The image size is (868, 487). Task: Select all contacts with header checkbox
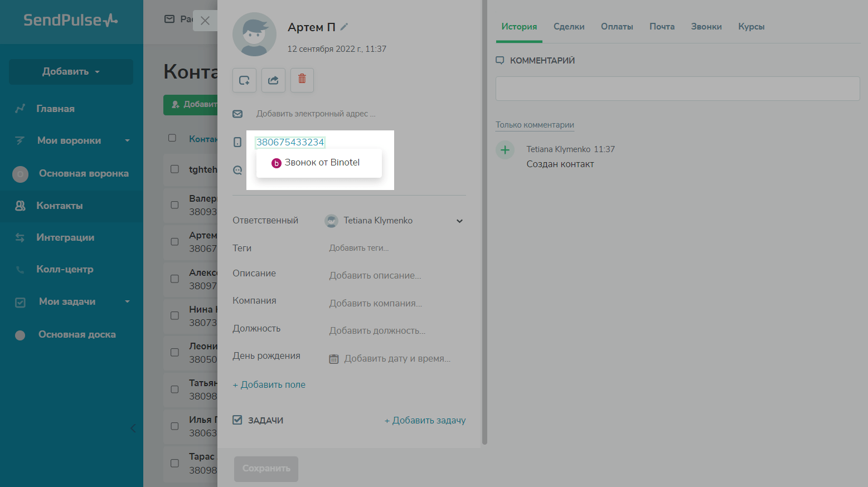click(172, 138)
